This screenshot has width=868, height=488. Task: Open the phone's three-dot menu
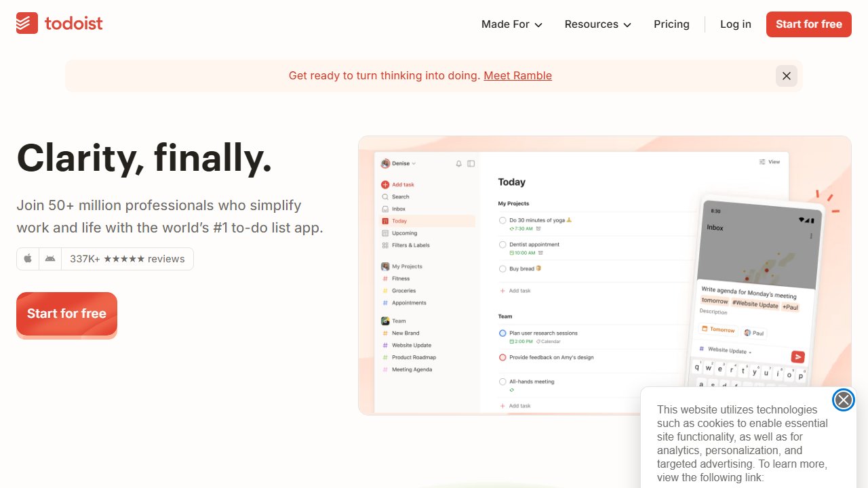(x=811, y=237)
